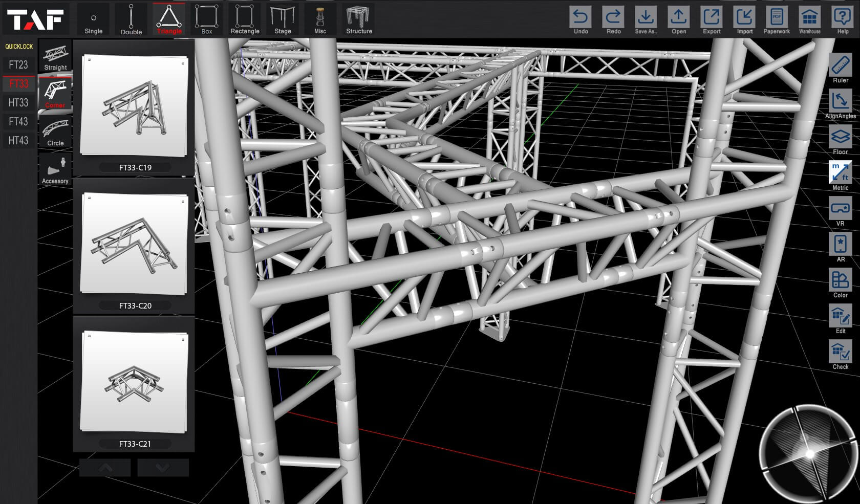Click the Undo arrow
This screenshot has width=860, height=504.
coord(580,20)
